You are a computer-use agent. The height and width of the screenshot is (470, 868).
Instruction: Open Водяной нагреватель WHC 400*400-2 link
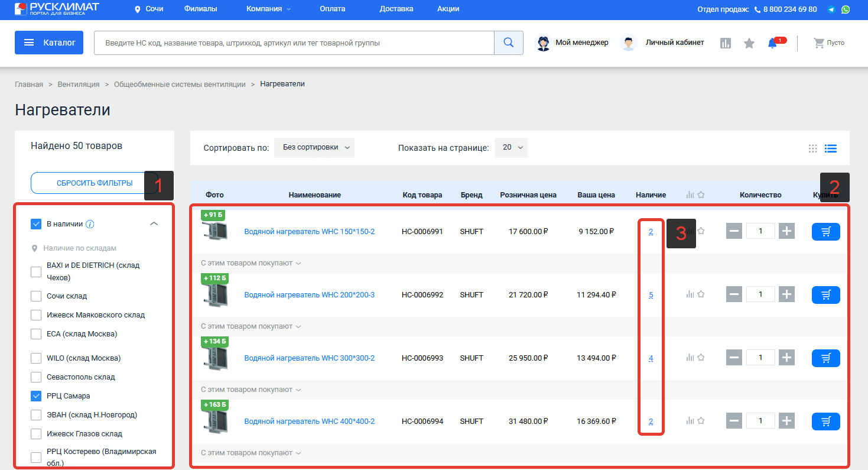pos(309,422)
